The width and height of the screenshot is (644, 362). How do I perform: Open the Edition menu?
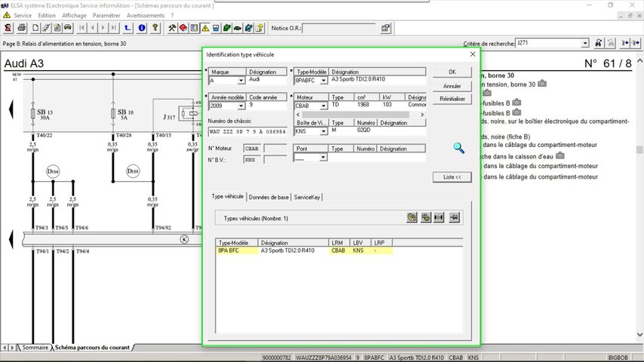pos(47,15)
